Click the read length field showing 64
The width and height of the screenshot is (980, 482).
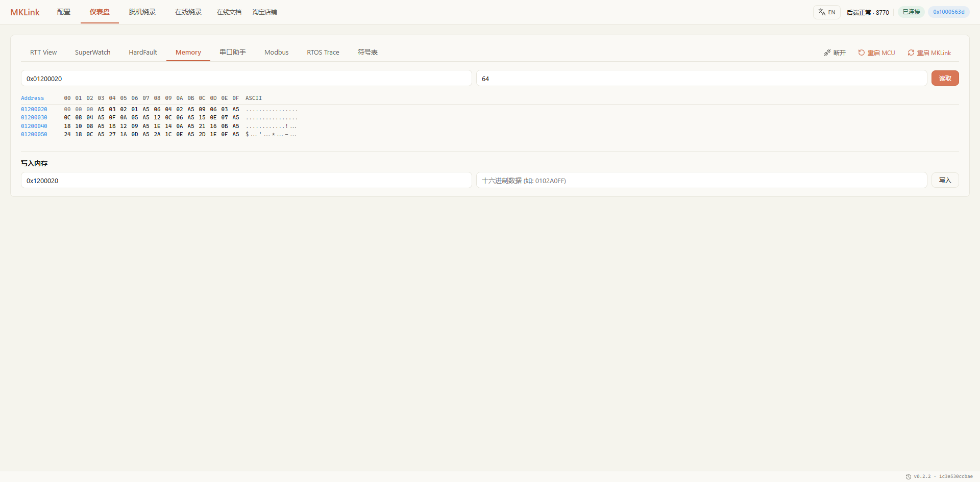pos(701,78)
